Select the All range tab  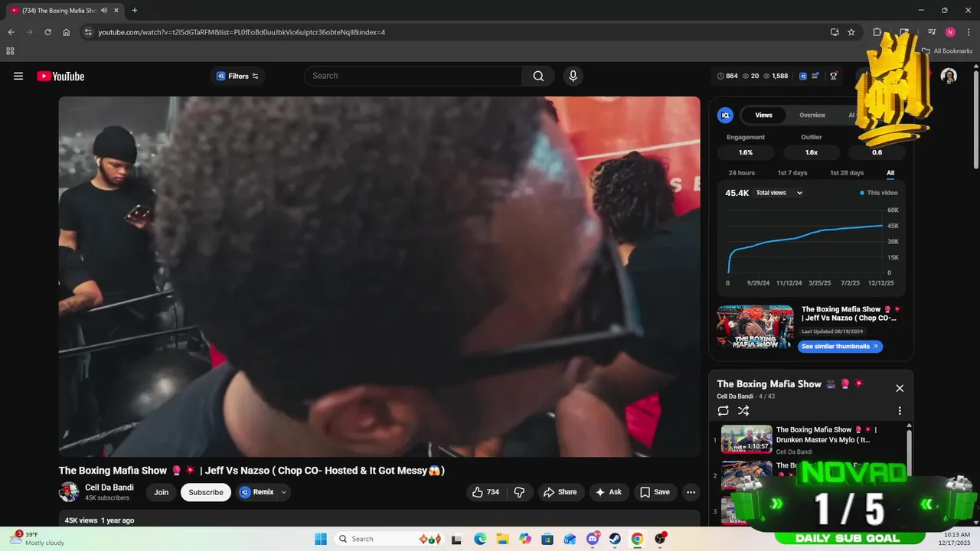[x=890, y=173]
